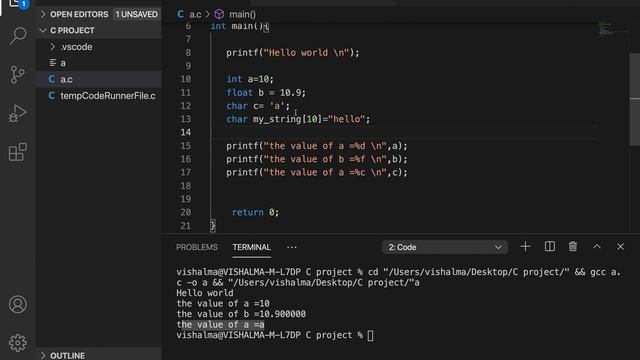The width and height of the screenshot is (640, 360).
Task: Switch to the Problems tab
Action: click(x=197, y=247)
